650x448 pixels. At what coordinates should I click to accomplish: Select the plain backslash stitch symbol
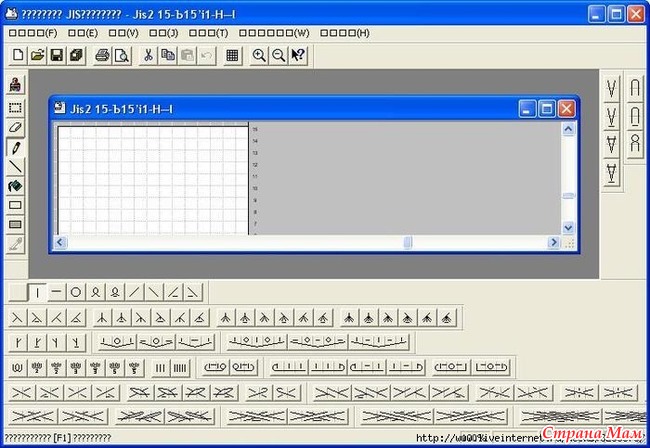click(154, 293)
